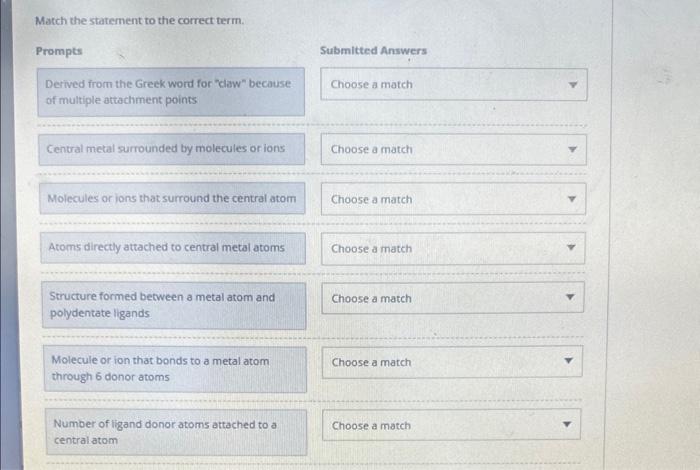The image size is (700, 470).
Task: Open the match dropdown for the Greek "claw" prompt
Action: [454, 84]
